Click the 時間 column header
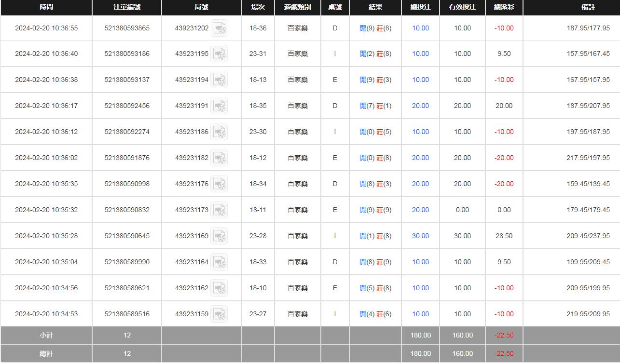 point(46,7)
